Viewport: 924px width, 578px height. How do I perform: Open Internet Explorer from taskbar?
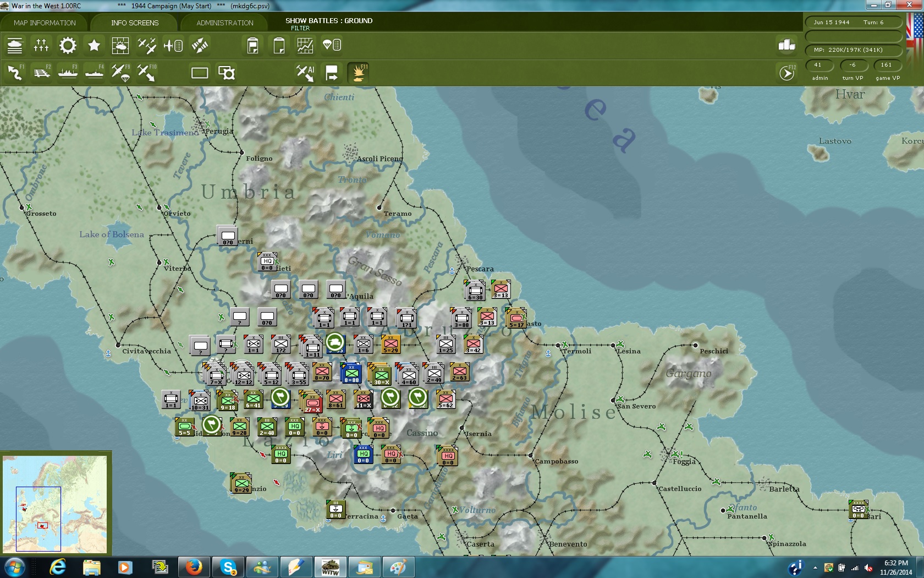pos(58,567)
